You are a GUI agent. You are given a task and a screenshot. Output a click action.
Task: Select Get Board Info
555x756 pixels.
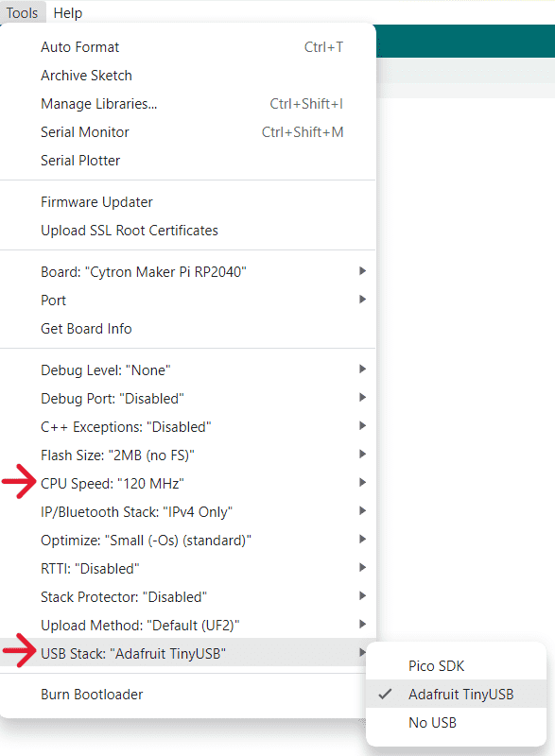click(187, 329)
